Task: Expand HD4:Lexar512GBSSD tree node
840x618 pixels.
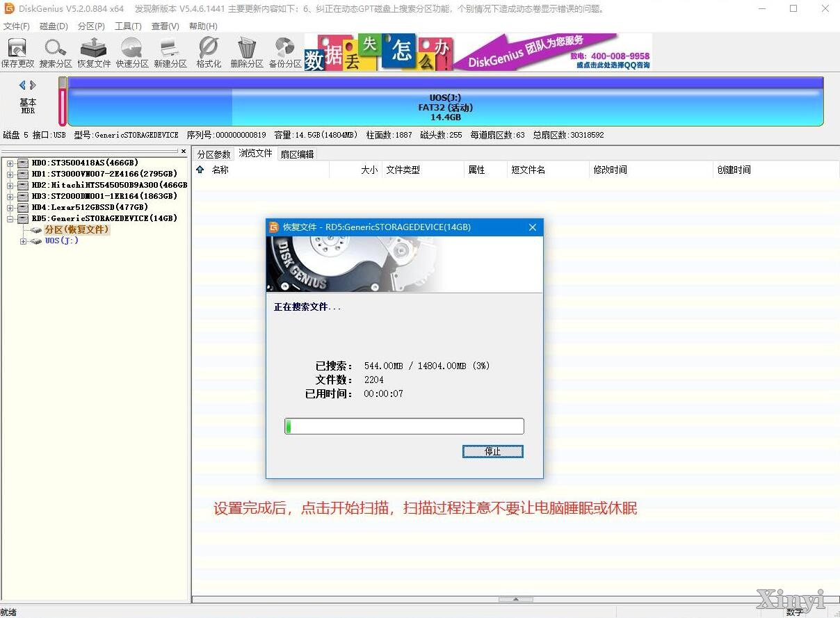Action: [x=10, y=208]
